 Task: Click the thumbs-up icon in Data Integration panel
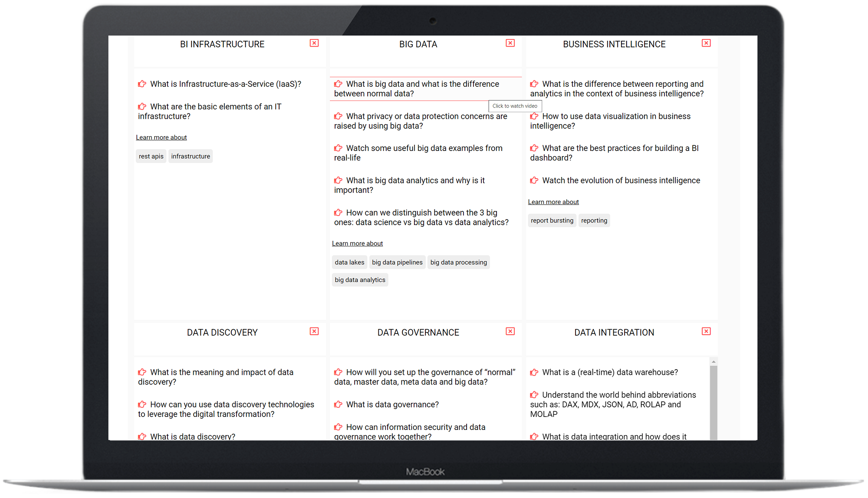pos(532,372)
